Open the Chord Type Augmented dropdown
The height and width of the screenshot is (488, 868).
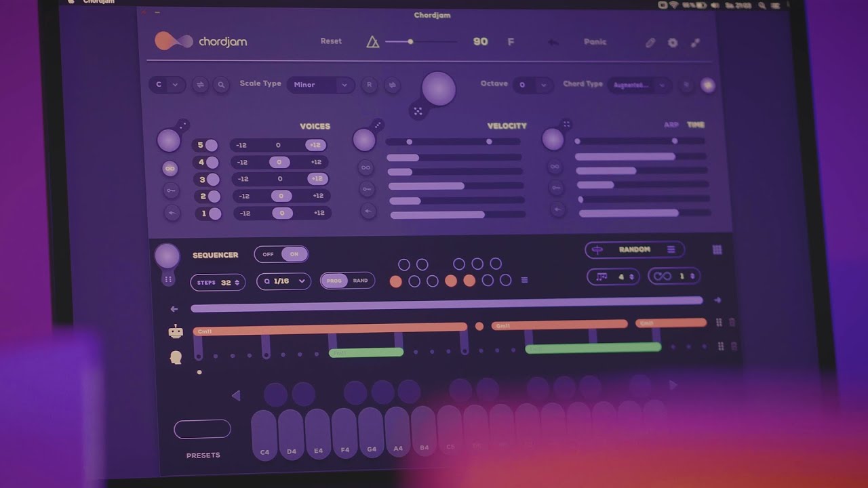click(639, 85)
